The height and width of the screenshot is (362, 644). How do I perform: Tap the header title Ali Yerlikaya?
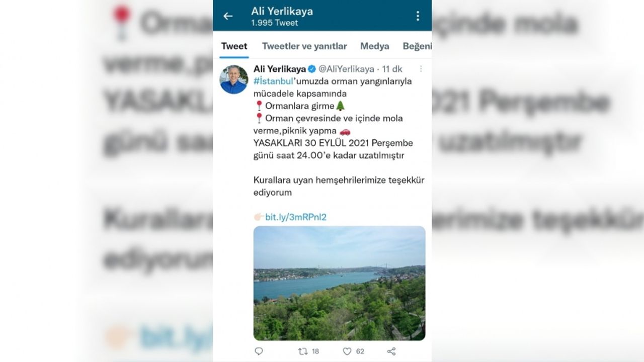[282, 12]
